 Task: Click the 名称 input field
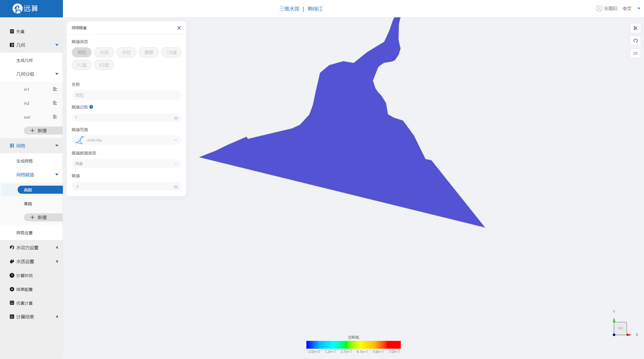click(x=126, y=95)
